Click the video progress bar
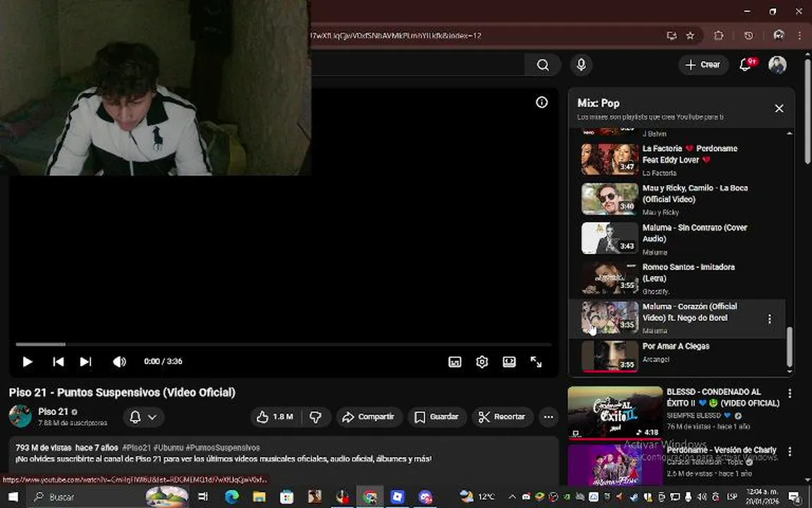Image resolution: width=812 pixels, height=508 pixels. click(x=283, y=344)
